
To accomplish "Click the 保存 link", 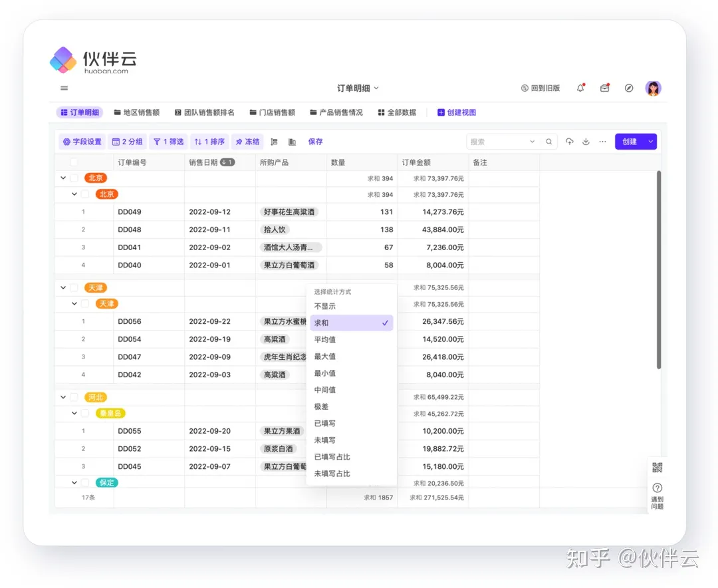I will coord(315,142).
